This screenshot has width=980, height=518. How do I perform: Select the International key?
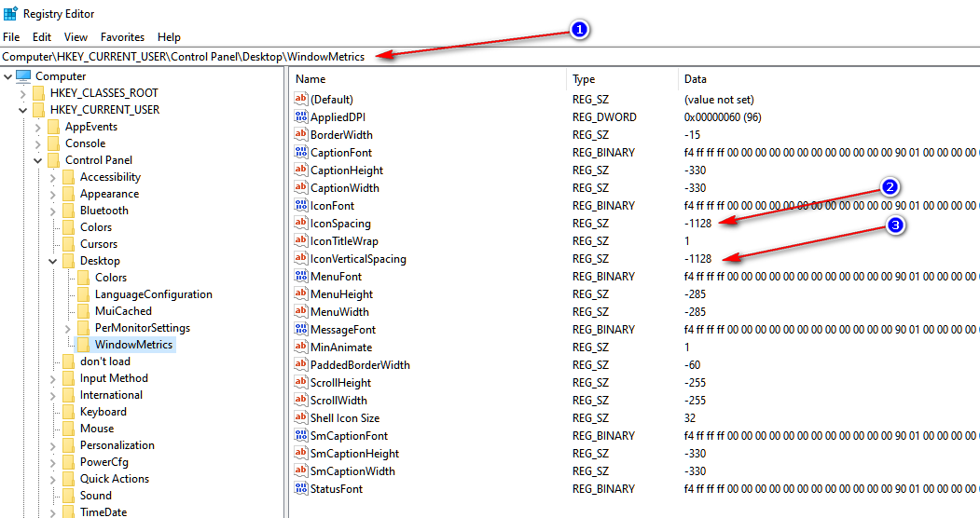pyautogui.click(x=111, y=394)
